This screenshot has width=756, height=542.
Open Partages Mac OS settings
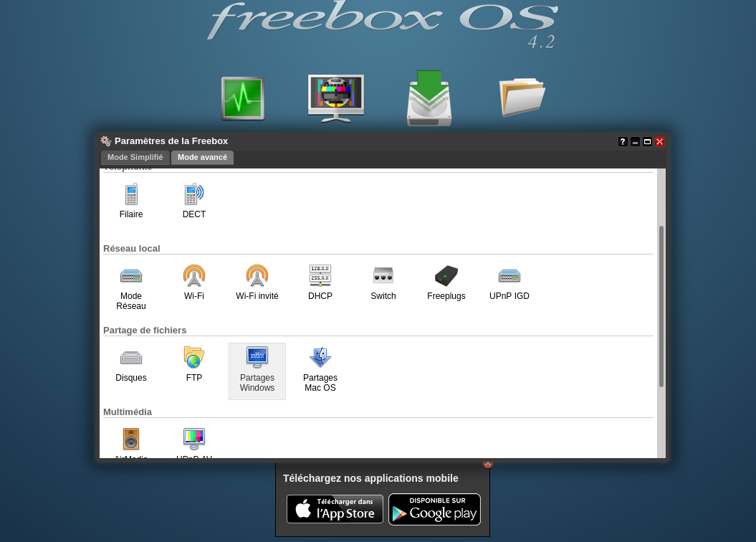[320, 371]
